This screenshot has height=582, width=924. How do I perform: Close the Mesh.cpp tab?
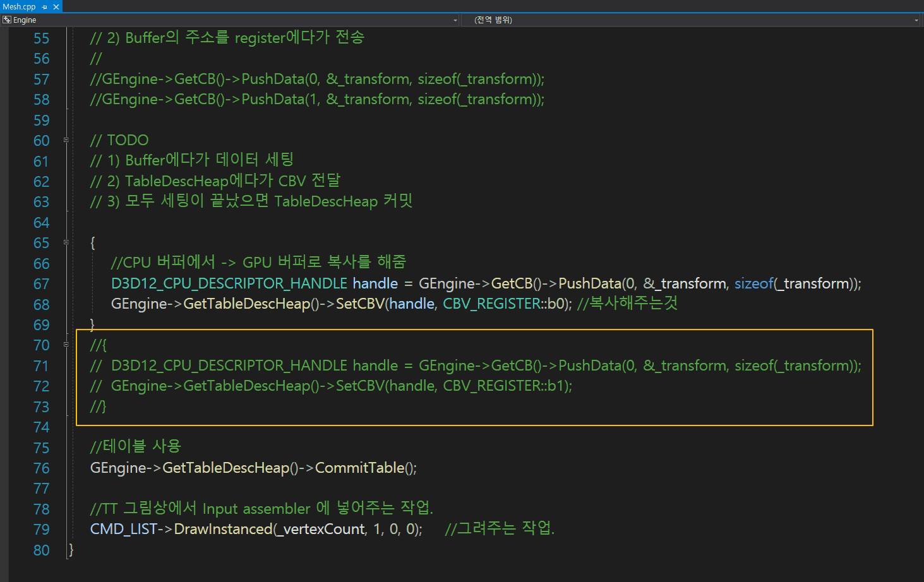point(56,7)
